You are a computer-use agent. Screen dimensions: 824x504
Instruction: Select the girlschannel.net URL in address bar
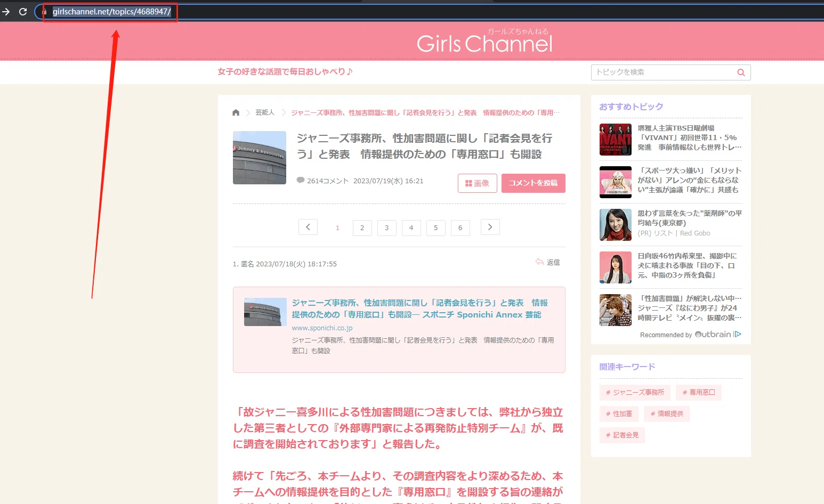(x=111, y=12)
